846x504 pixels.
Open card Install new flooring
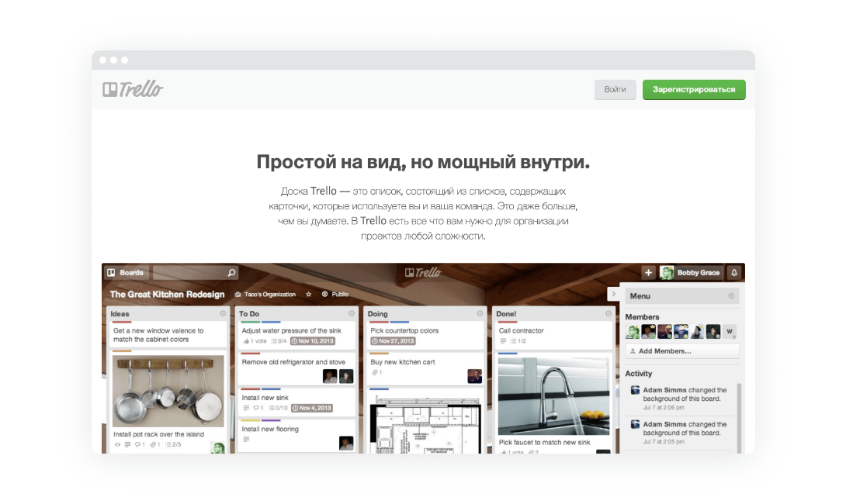[x=296, y=435]
